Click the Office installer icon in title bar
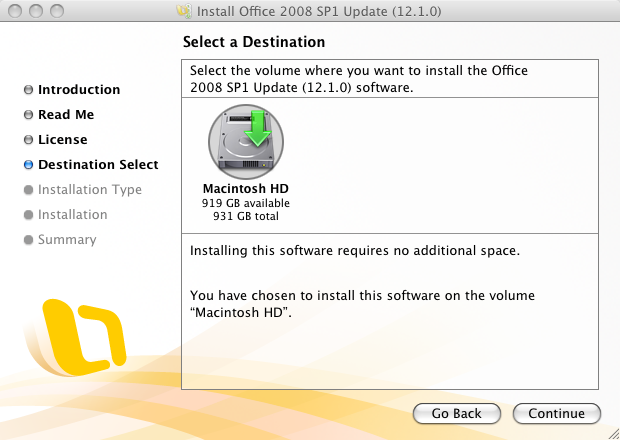 click(184, 11)
